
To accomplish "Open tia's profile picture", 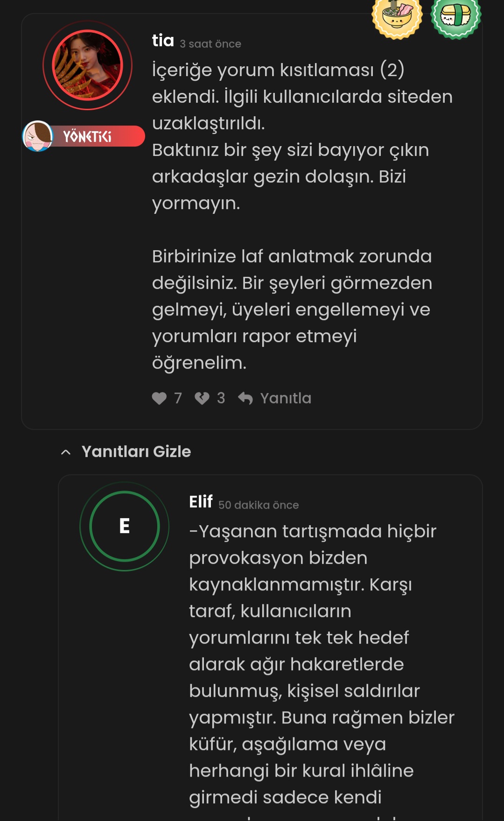I will point(87,65).
